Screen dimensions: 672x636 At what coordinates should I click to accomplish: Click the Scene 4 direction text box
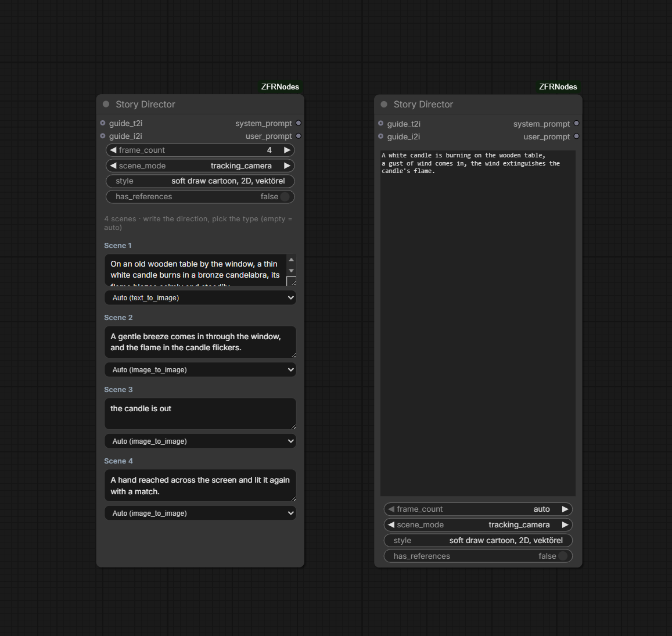[x=200, y=485]
